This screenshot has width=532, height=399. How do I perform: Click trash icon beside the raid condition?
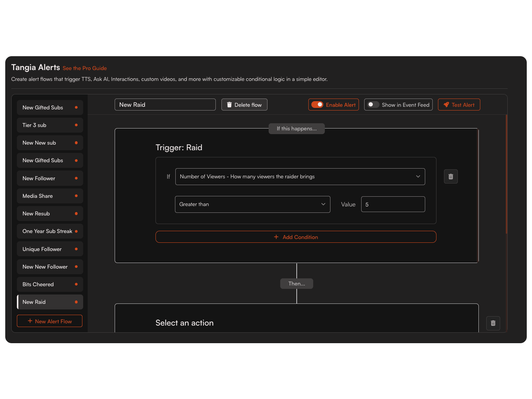pos(451,176)
